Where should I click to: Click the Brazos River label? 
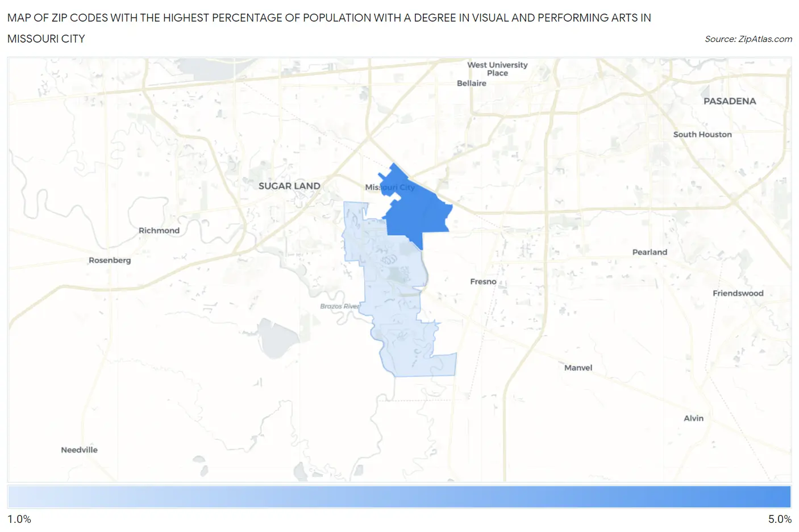tap(340, 306)
